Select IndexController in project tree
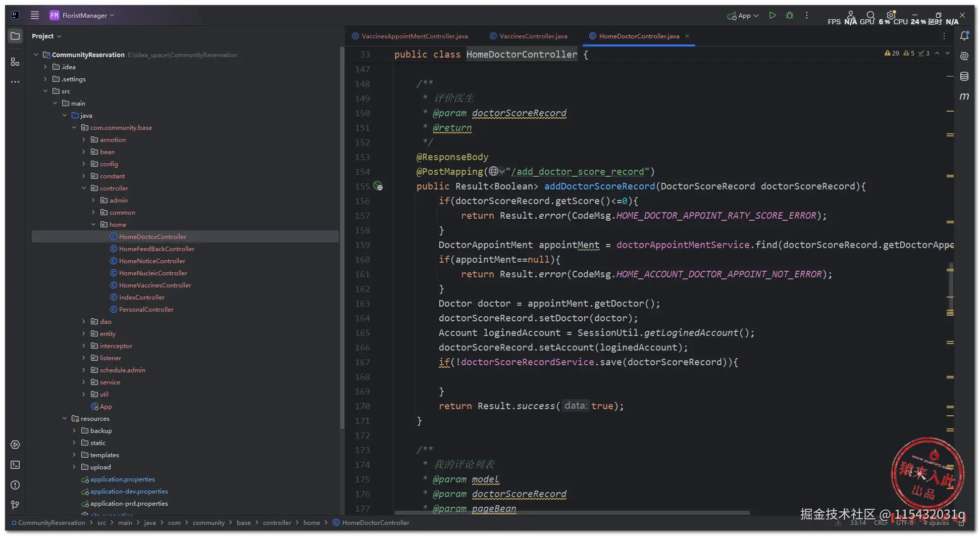This screenshot has height=536, width=980. (x=141, y=297)
